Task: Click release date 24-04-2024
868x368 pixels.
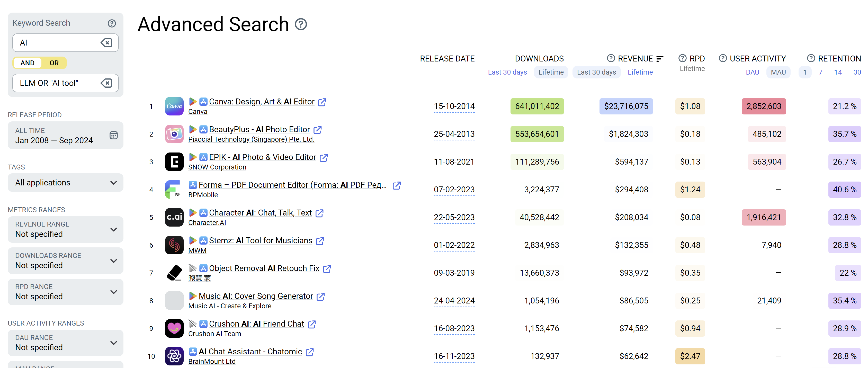Action: (454, 301)
